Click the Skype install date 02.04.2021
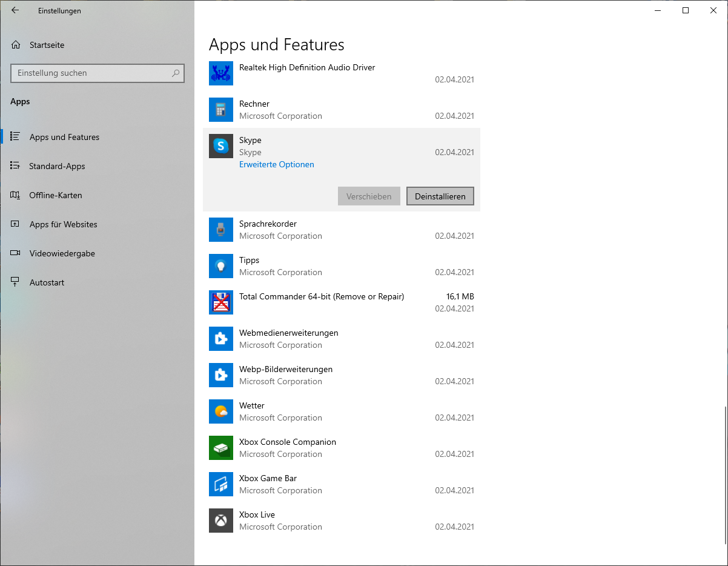 (x=454, y=152)
